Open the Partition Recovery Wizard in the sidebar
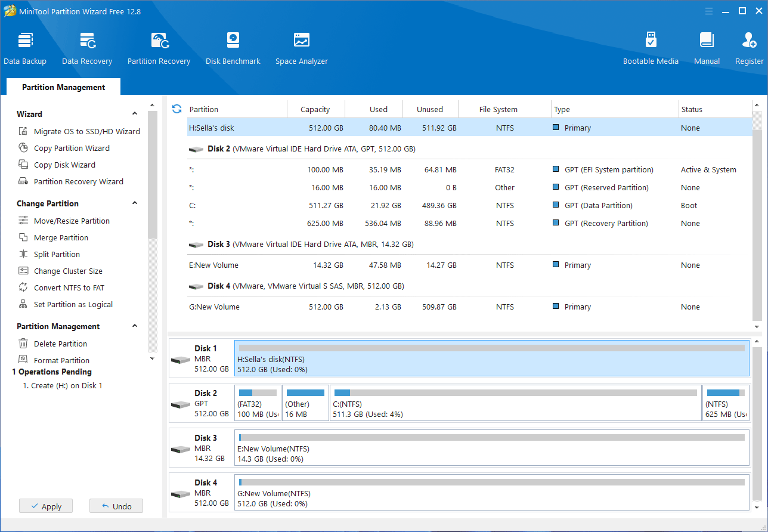 pyautogui.click(x=71, y=181)
